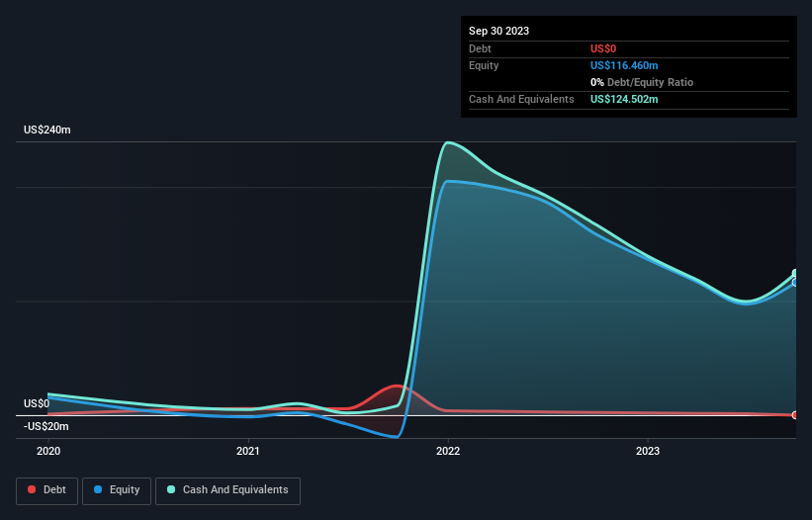Select the Equity line endpoint marker
The image size is (812, 520).
(x=795, y=283)
